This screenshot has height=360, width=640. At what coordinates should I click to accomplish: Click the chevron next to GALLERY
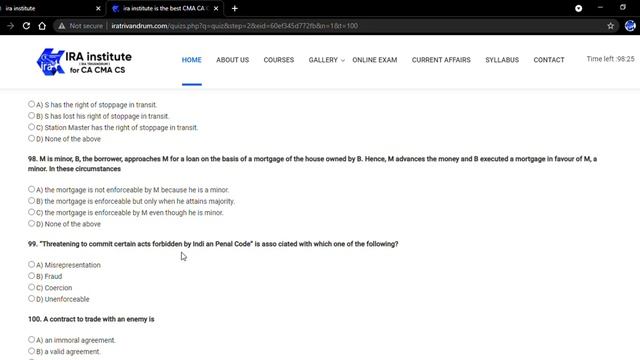tap(342, 60)
